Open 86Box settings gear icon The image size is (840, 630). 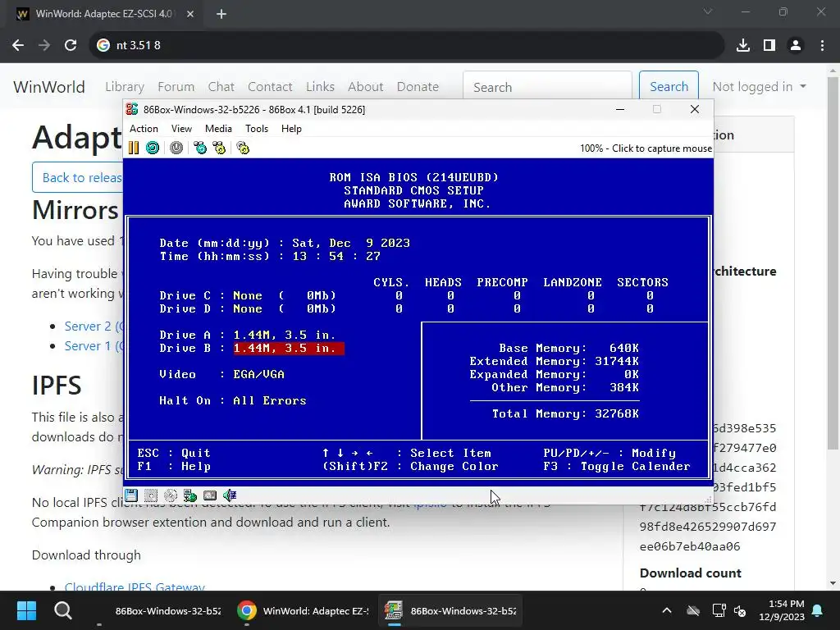pos(243,148)
